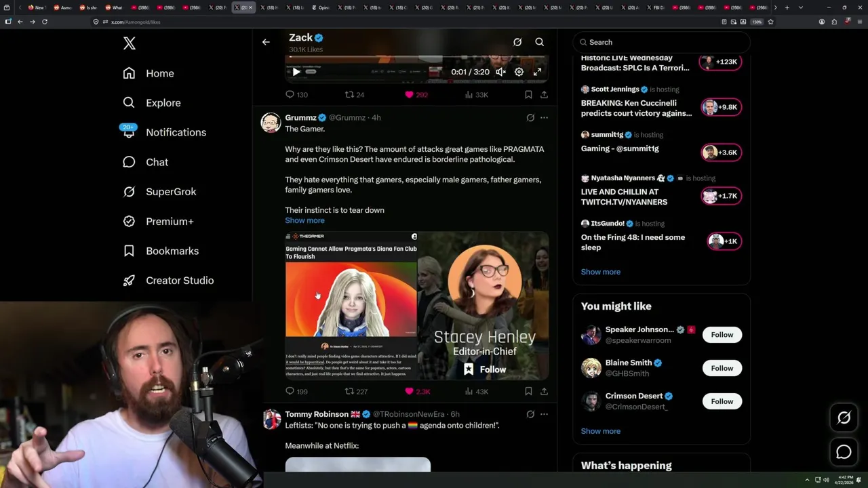Go back with the browser back arrow

(x=20, y=22)
